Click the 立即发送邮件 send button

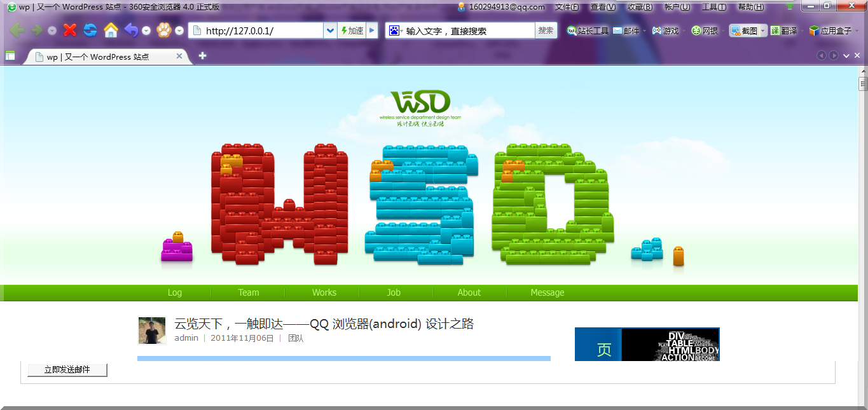tap(66, 370)
